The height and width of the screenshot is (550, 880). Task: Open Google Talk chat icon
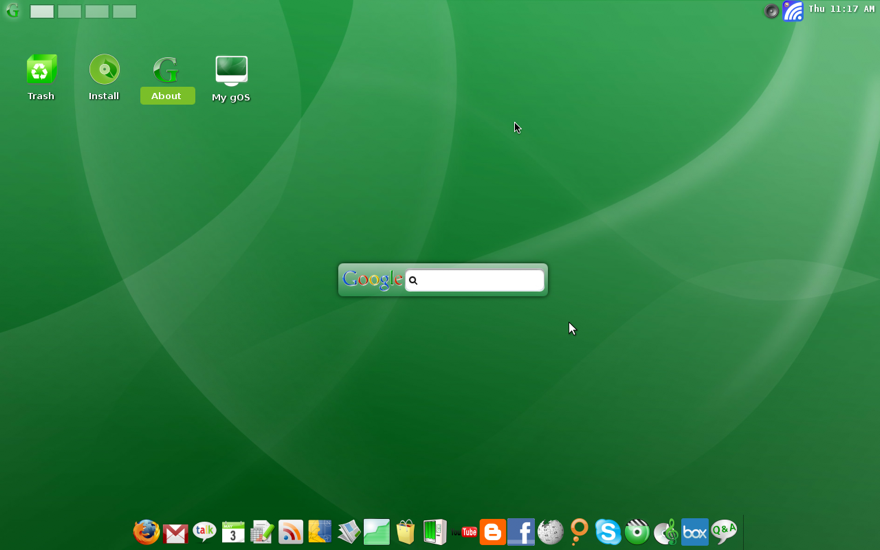[x=204, y=531]
